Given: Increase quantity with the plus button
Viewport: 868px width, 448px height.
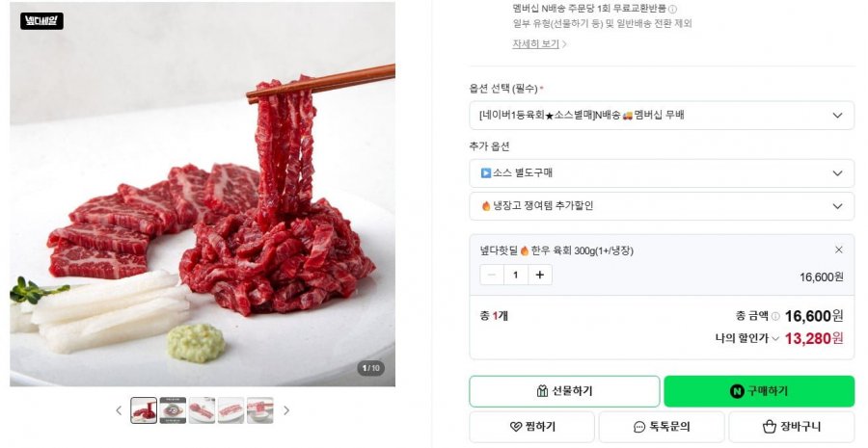Looking at the screenshot, I should pyautogui.click(x=540, y=275).
